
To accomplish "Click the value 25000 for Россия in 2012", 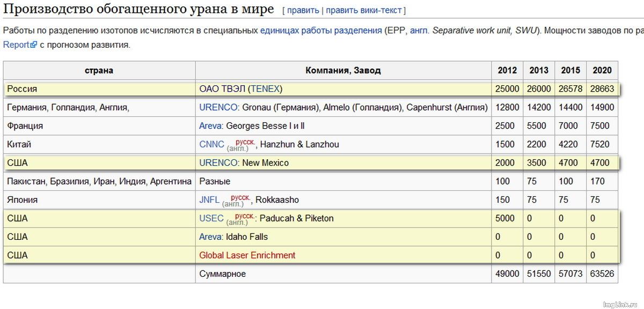I will (x=508, y=89).
